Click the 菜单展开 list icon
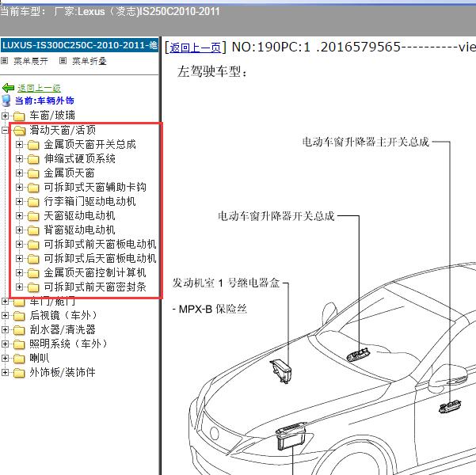This screenshot has height=475, width=476. coord(5,61)
